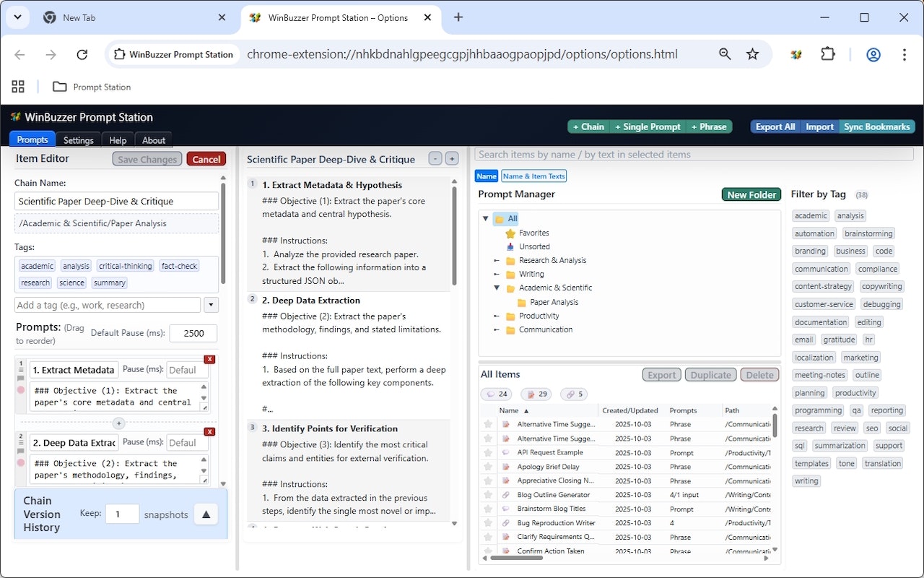Open the Chrome Extensions puzzle menu
This screenshot has width=924, height=578.
828,54
